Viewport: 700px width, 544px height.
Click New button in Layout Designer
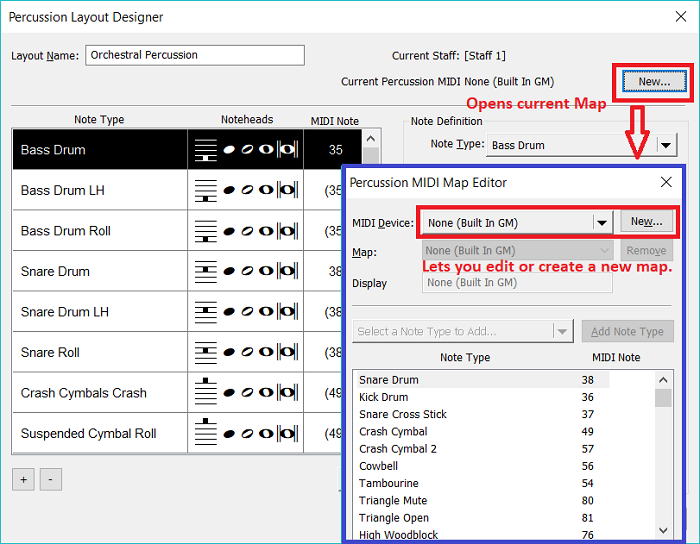point(654,81)
